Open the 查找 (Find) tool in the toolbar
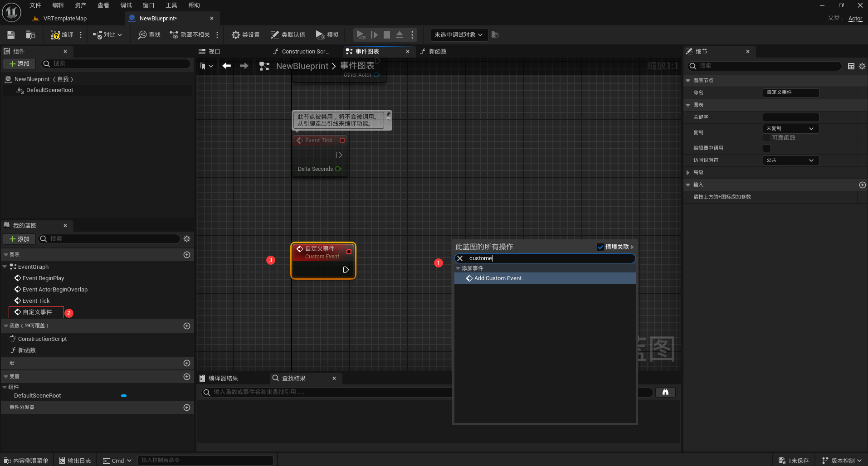This screenshot has height=466, width=868. (x=148, y=35)
